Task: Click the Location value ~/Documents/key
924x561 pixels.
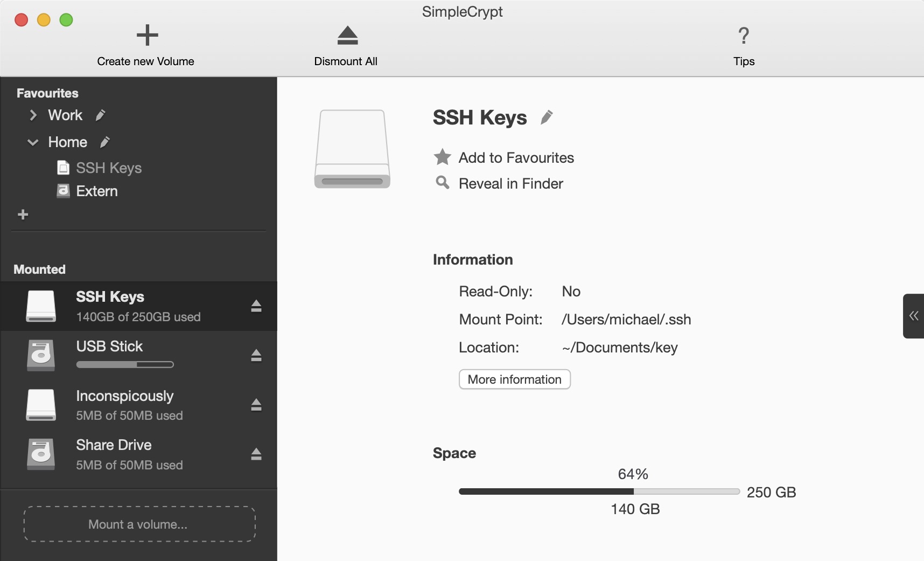Action: pos(620,348)
